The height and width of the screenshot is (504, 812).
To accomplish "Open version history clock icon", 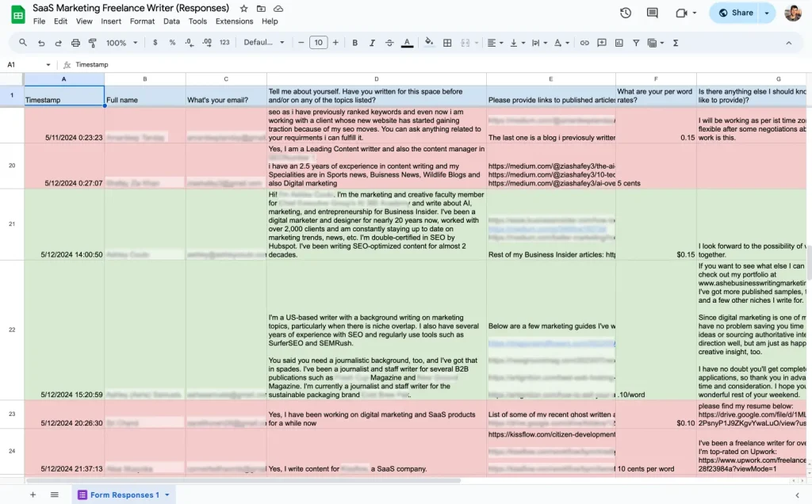I will click(626, 13).
